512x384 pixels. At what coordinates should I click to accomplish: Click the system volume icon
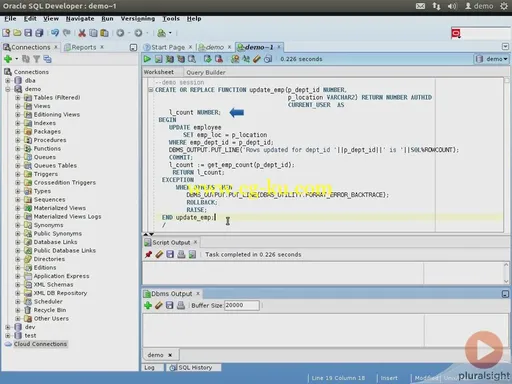452,6
